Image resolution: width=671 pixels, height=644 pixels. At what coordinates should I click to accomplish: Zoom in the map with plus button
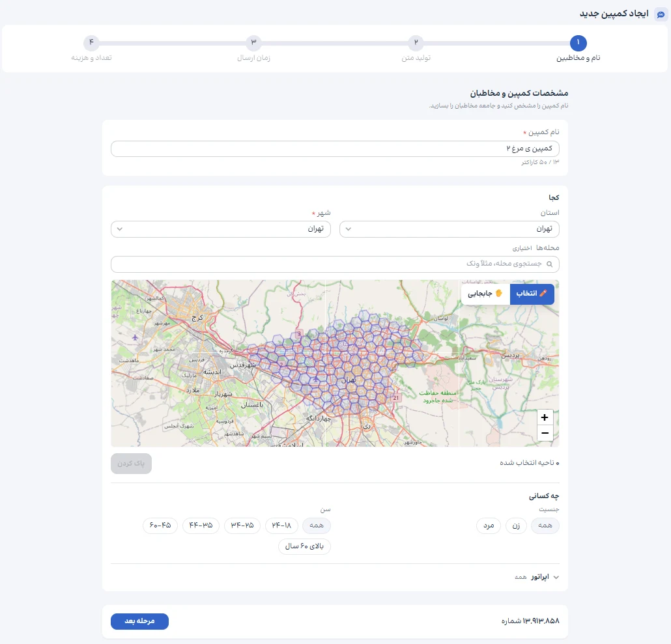pyautogui.click(x=545, y=417)
